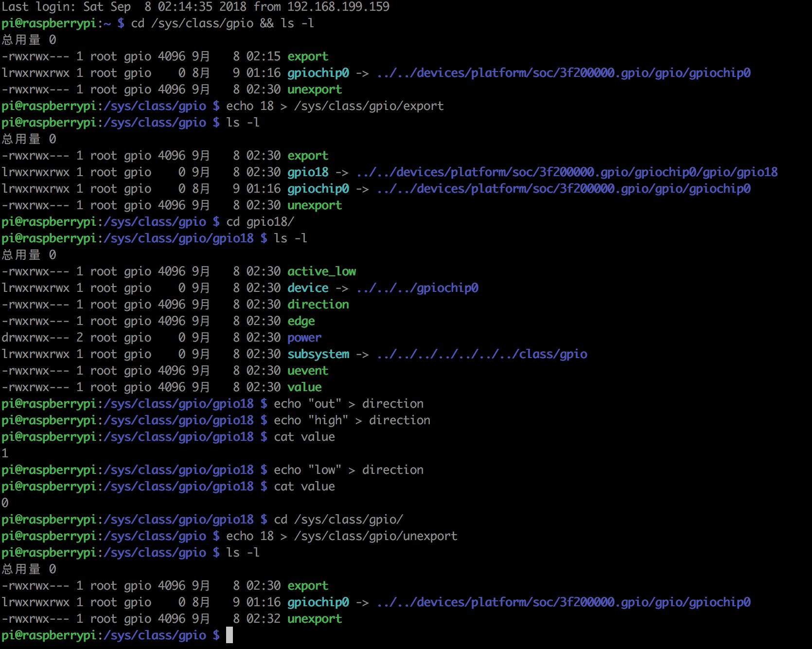812x649 pixels.
Task: Click 'echo 18 > /sys/class/gpio/export' command text
Action: pos(335,106)
